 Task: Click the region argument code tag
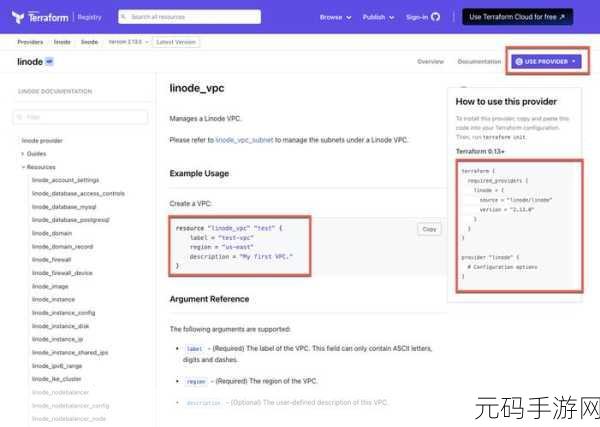[196, 381]
